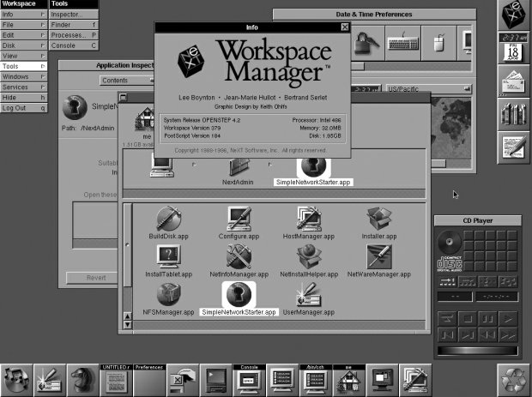Click the me home folder minimized icon
Screen dimensions: 532x397
coord(349,380)
